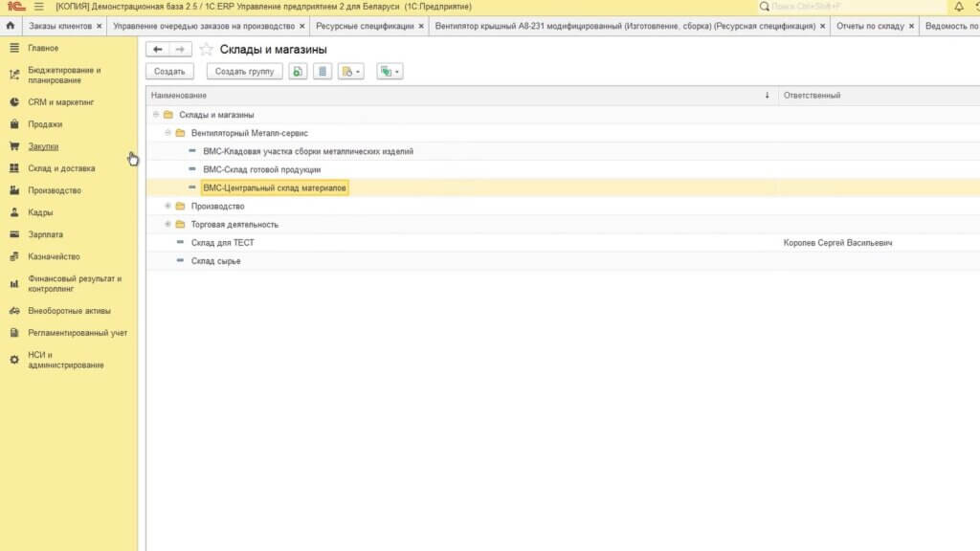Expand the Торговая деятельность folder
The height and width of the screenshot is (551, 980).
[167, 224]
